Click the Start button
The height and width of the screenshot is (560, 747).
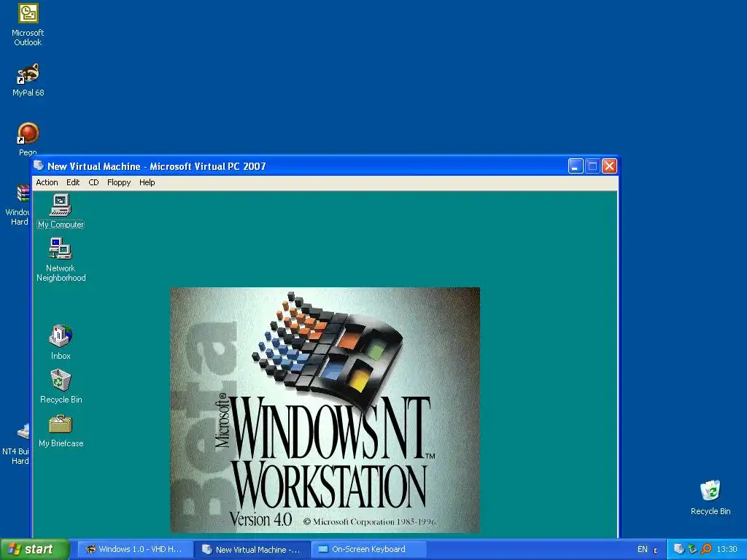point(34,549)
